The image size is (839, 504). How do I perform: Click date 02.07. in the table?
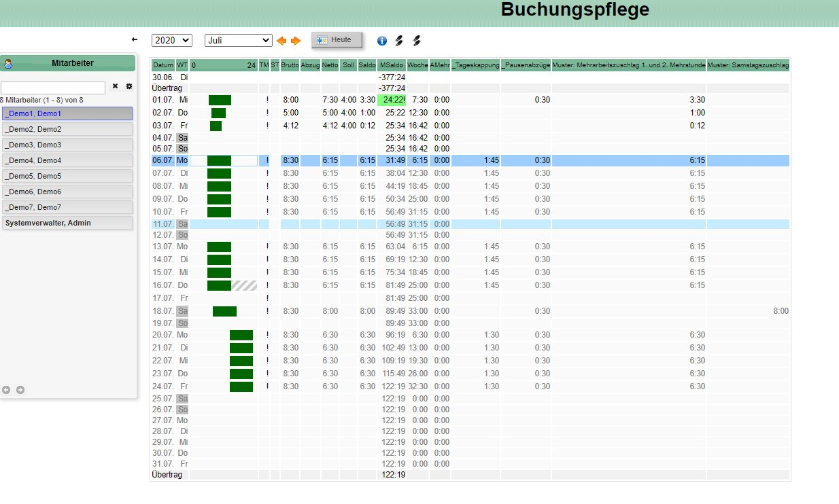[163, 113]
